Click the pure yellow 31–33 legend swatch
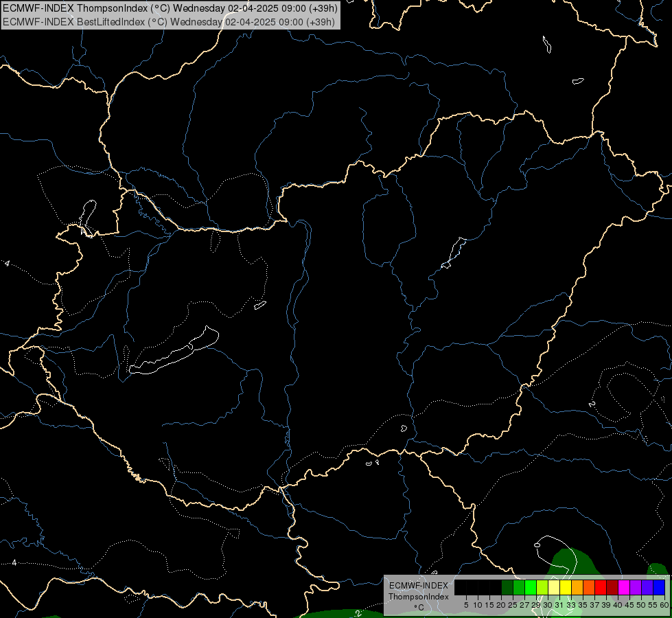The height and width of the screenshot is (618, 672). pyautogui.click(x=566, y=587)
